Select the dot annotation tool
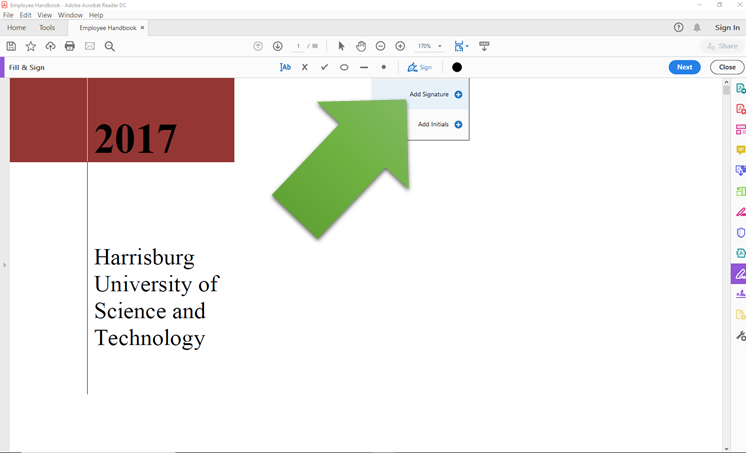746x453 pixels. coord(383,67)
